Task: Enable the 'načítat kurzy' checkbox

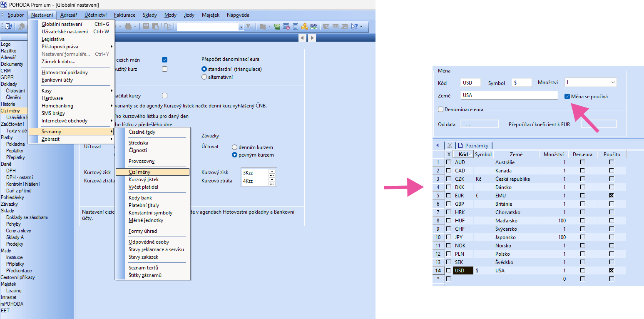Action: tap(164, 96)
